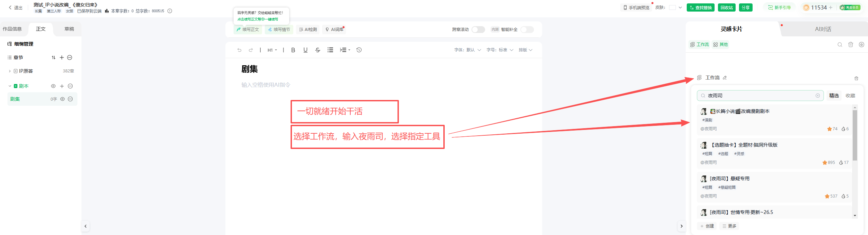Screen dimensions: 868x235
Task: Expand the IP原著 volume
Action: pos(10,71)
